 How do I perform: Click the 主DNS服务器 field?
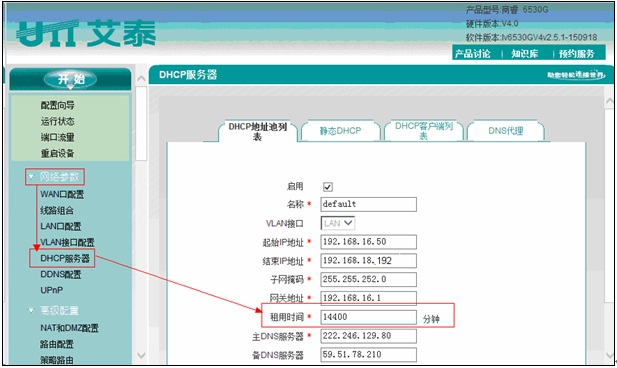[368, 336]
